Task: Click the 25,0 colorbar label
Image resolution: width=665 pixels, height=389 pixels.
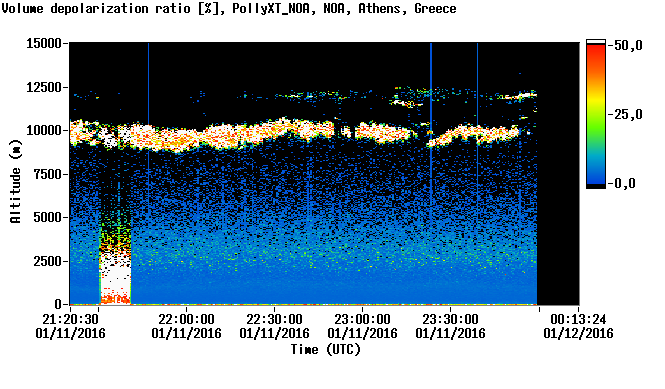Action: [625, 115]
